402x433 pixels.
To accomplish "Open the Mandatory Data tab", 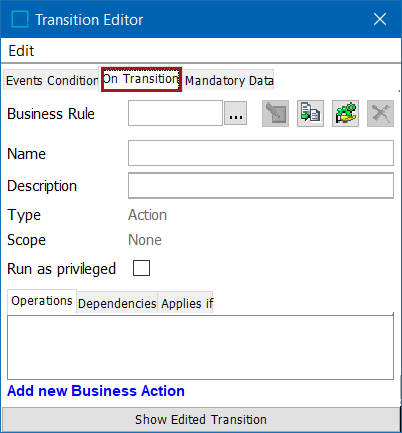I will (x=229, y=81).
